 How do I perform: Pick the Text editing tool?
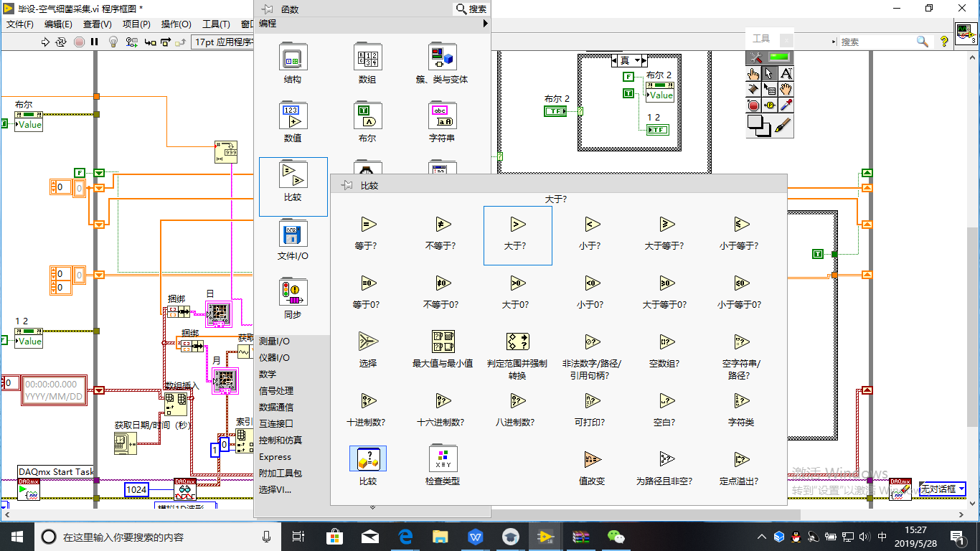(786, 73)
